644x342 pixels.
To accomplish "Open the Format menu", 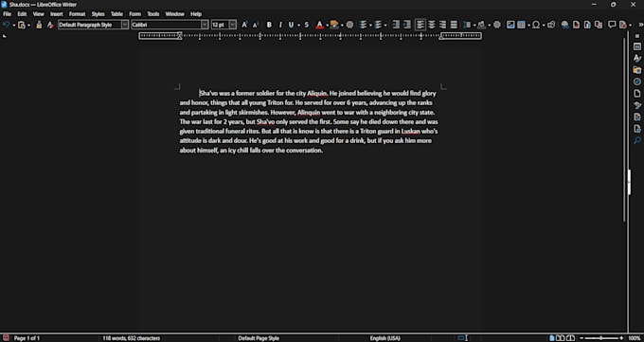I will [78, 14].
